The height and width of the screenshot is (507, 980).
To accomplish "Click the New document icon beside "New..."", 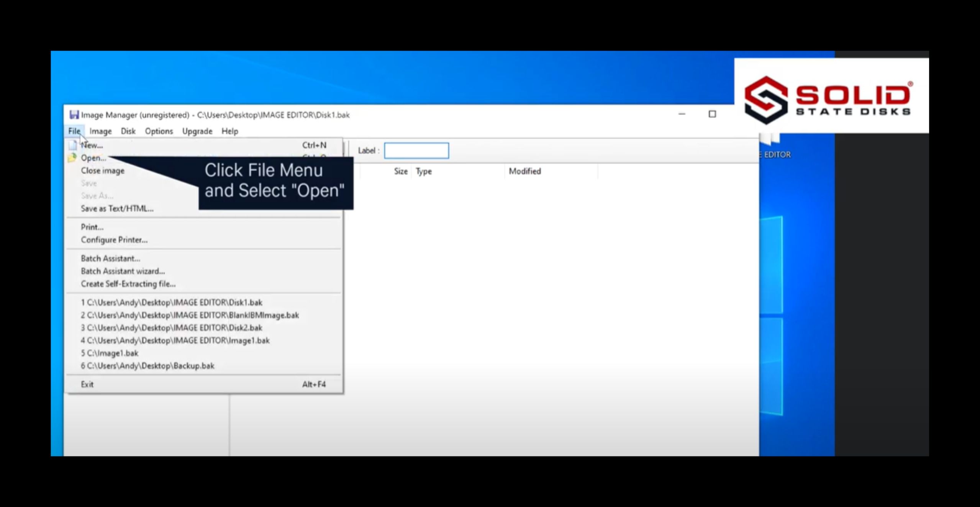I will 72,145.
